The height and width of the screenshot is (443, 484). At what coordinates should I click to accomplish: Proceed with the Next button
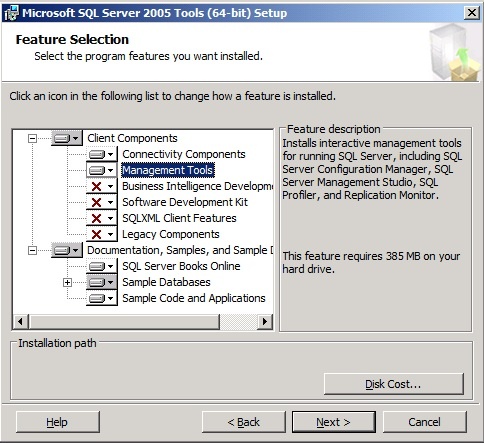334,422
